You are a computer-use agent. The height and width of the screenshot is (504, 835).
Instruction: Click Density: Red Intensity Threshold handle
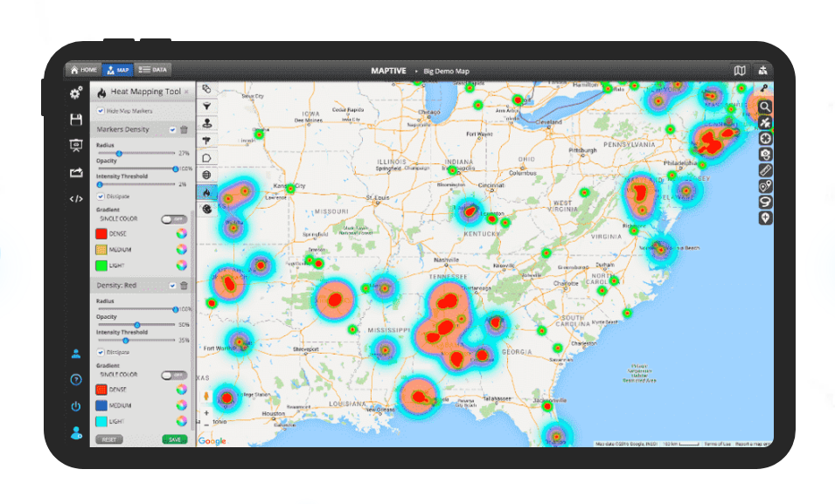(x=126, y=341)
